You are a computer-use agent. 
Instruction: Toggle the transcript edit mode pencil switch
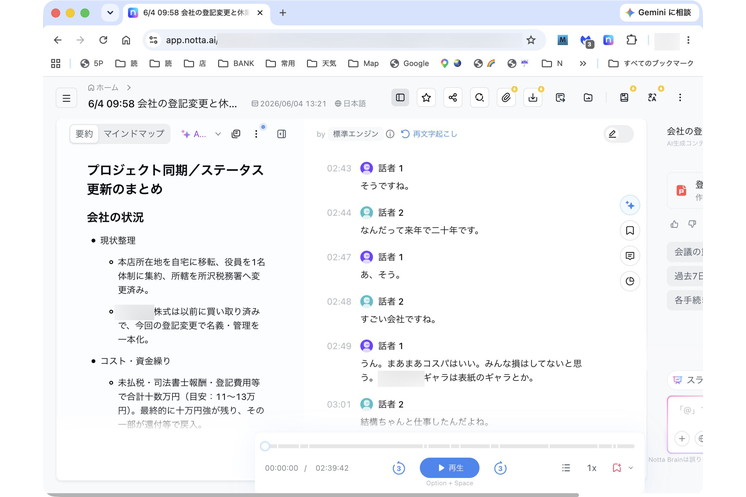pyautogui.click(x=618, y=134)
